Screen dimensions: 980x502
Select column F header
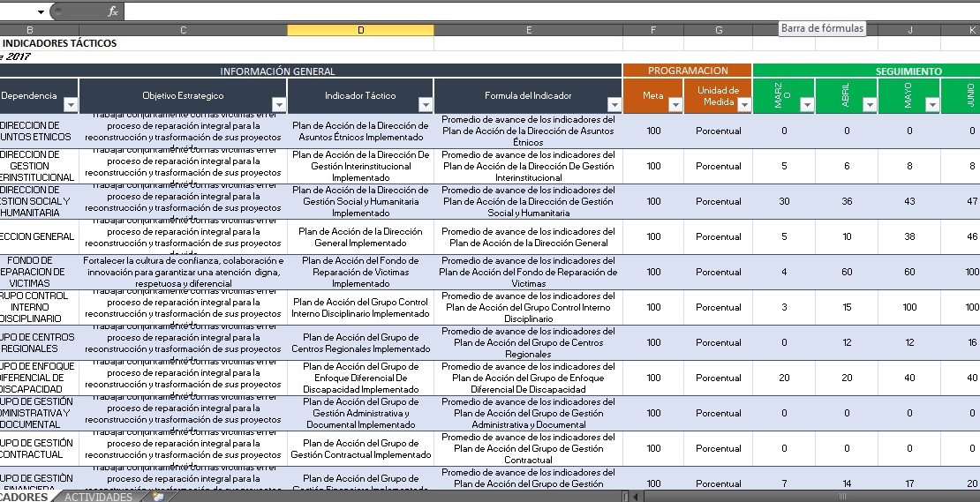click(x=653, y=30)
